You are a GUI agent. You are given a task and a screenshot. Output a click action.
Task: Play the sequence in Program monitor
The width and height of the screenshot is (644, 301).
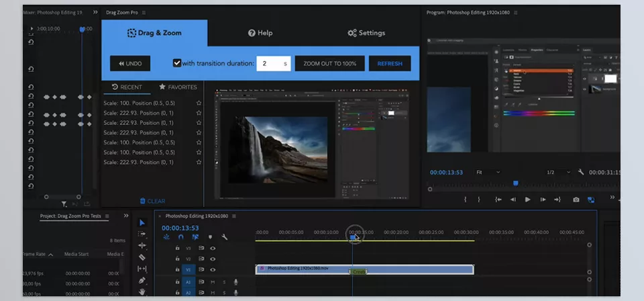(x=528, y=200)
